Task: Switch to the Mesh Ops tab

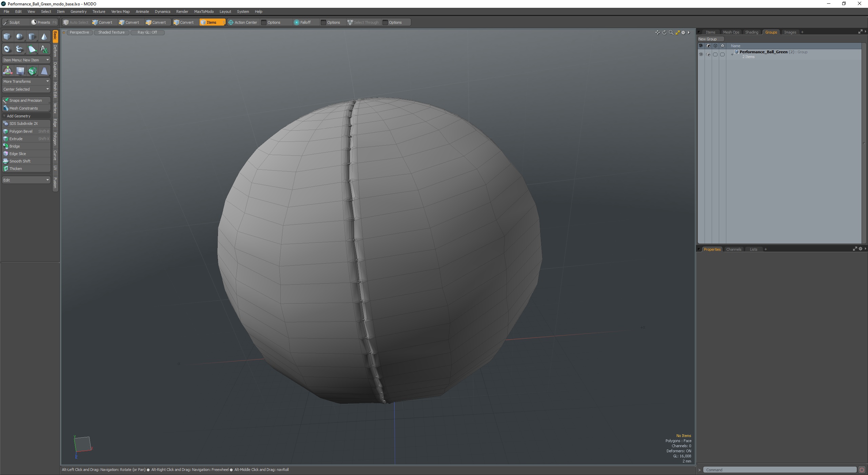Action: pyautogui.click(x=731, y=32)
